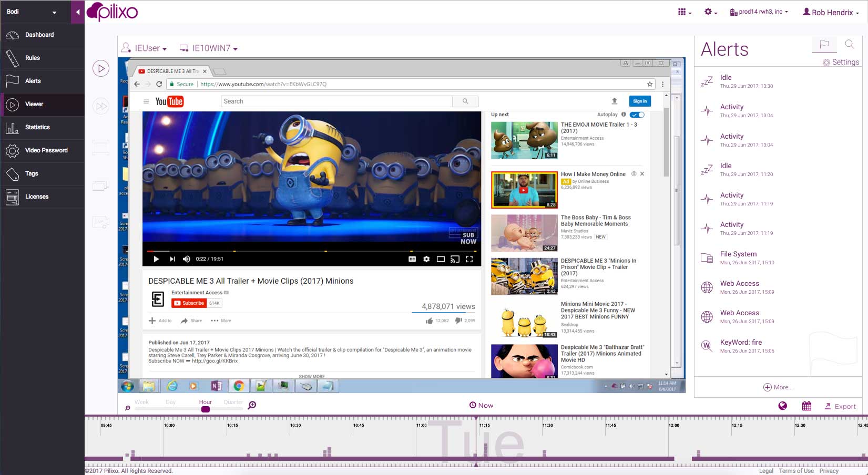Image resolution: width=868 pixels, height=475 pixels.
Task: Enter YouTube fullscreen mode
Action: pos(469,259)
